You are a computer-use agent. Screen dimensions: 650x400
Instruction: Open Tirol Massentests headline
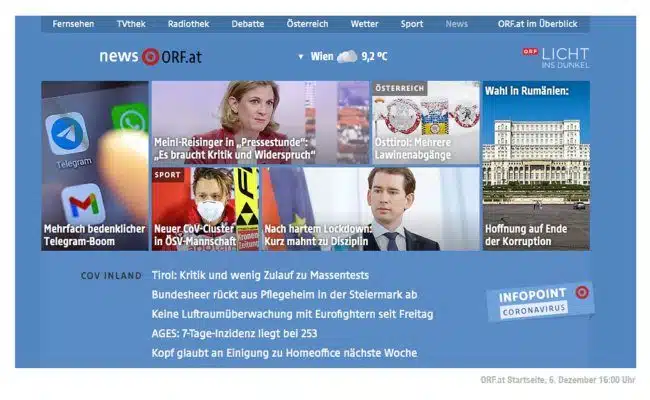click(260, 275)
